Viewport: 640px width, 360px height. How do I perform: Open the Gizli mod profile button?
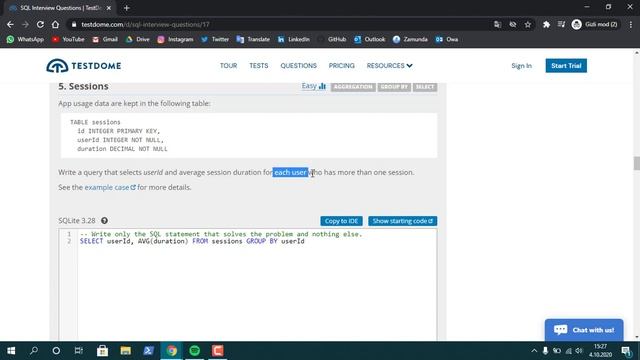595,24
